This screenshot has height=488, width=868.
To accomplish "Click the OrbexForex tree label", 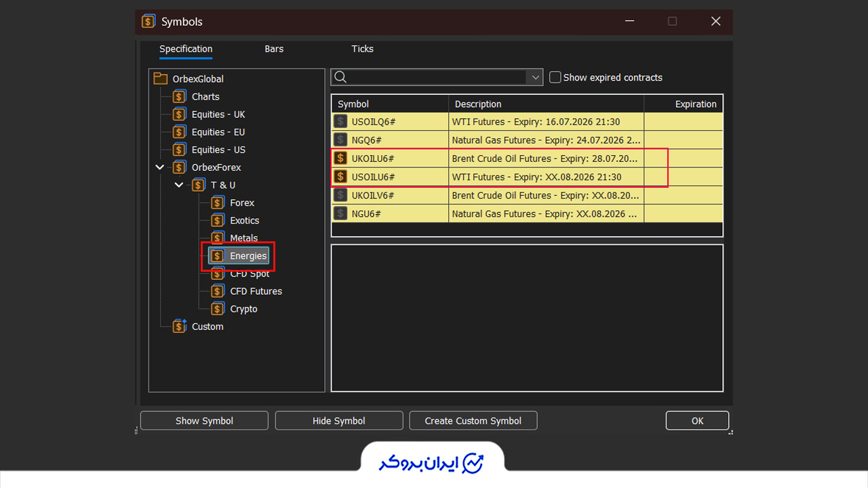I will click(x=216, y=167).
